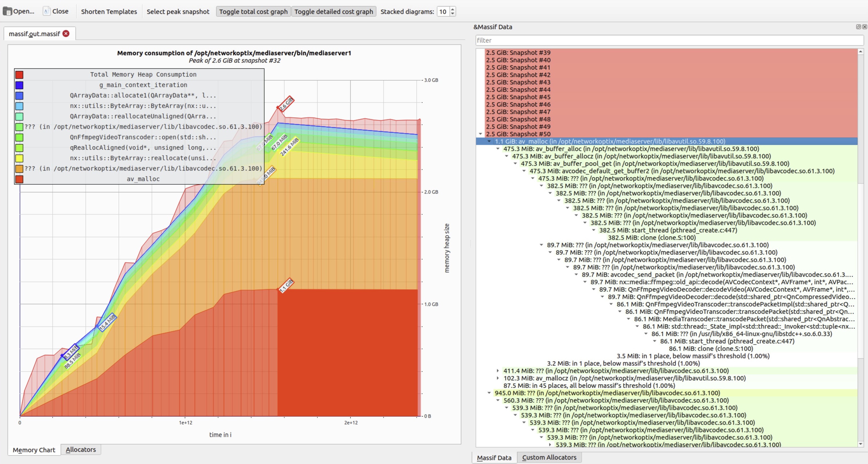Click the Shorten Templates button
The image size is (868, 464).
[x=109, y=11]
